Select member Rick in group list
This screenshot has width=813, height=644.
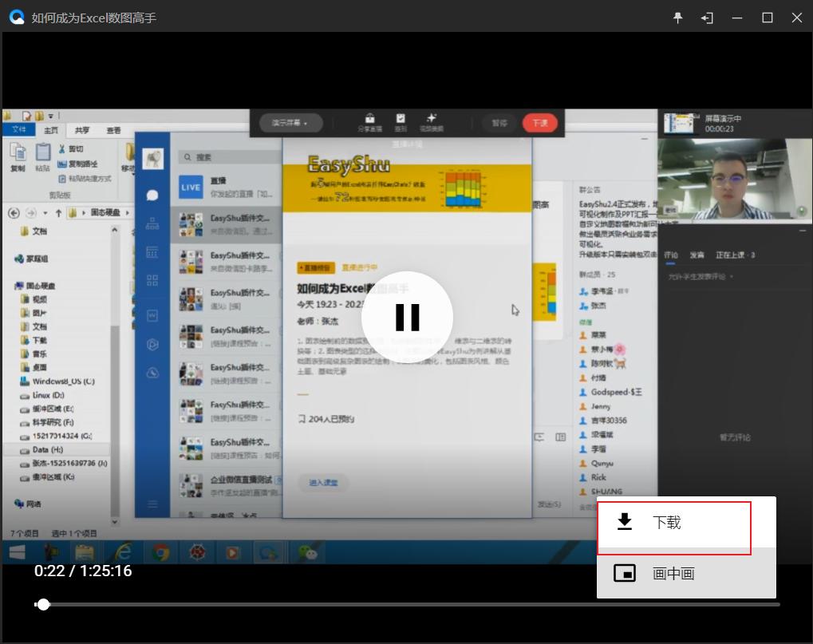pos(593,477)
